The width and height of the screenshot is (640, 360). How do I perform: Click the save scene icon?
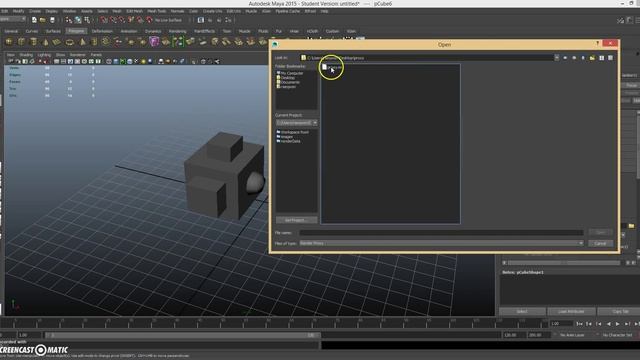pos(52,20)
